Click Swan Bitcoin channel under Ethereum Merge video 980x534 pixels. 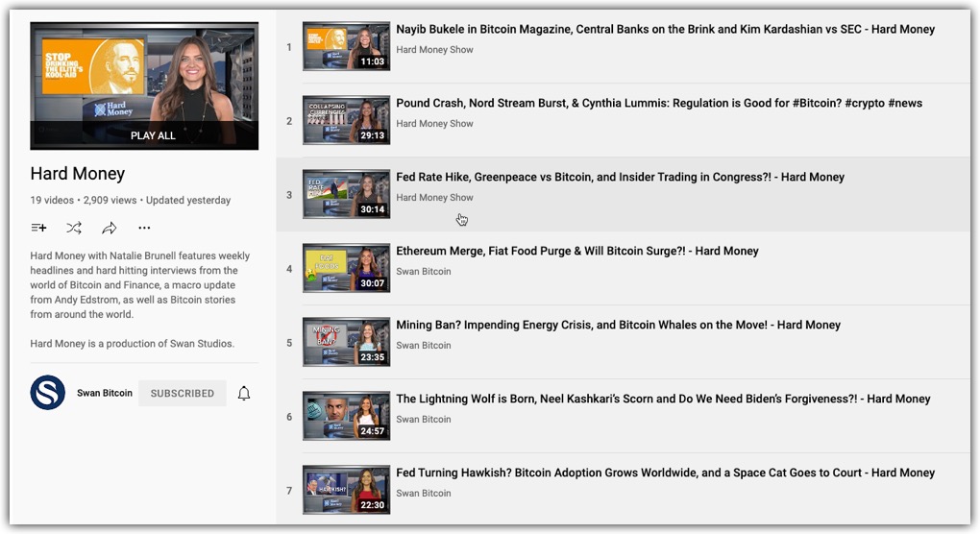point(423,271)
